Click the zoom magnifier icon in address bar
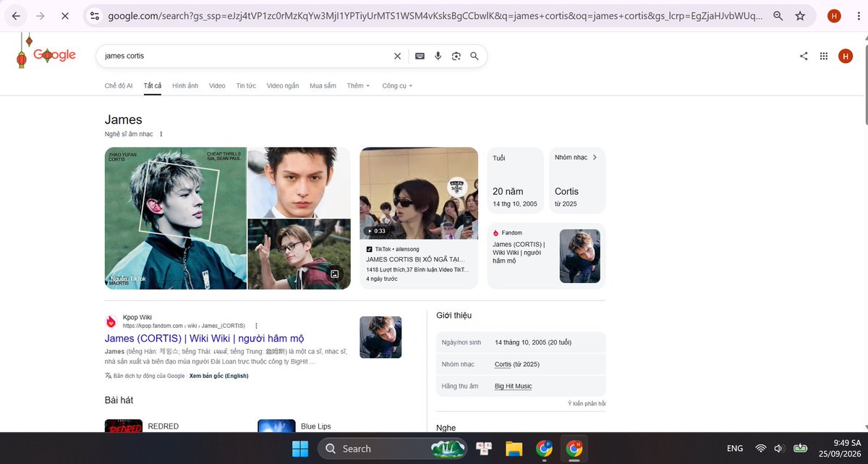 (x=778, y=15)
